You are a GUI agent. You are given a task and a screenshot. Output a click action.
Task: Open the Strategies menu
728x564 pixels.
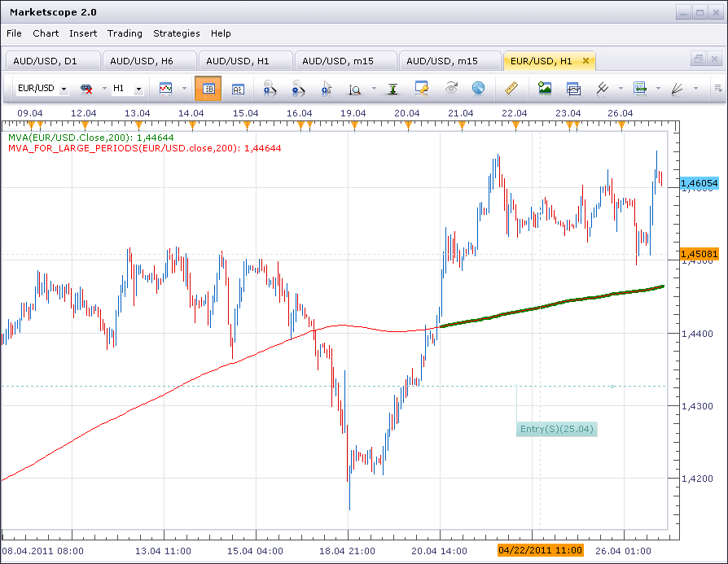tap(177, 33)
